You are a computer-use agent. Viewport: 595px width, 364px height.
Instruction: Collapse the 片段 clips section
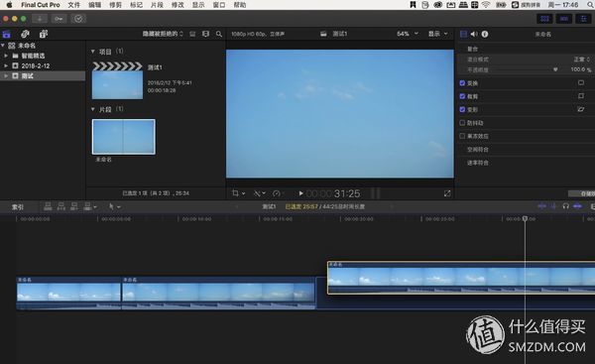coord(93,109)
